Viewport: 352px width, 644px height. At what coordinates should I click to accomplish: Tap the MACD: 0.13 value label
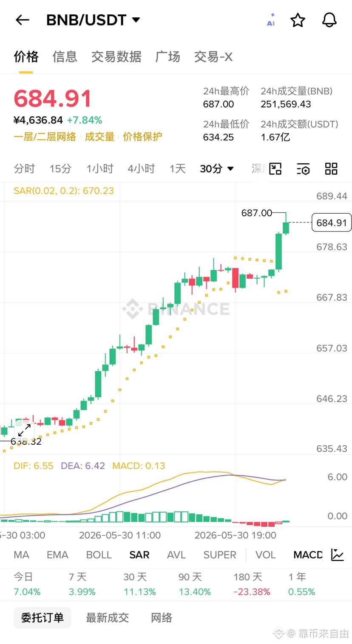pos(139,466)
